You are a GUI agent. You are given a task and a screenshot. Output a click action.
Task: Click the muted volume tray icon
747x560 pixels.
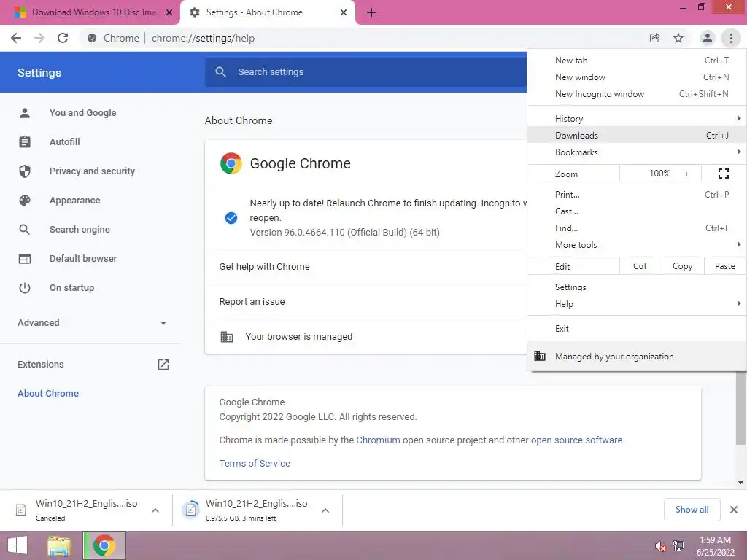[x=660, y=546]
